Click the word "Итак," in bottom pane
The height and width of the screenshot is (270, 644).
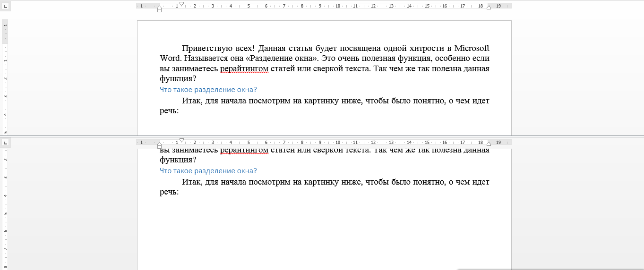coord(192,182)
